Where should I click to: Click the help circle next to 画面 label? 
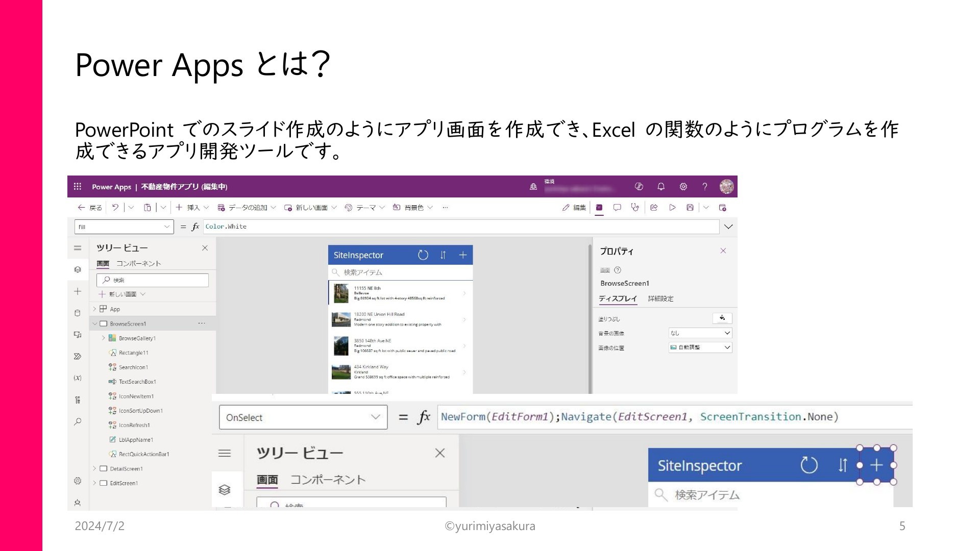(x=618, y=270)
